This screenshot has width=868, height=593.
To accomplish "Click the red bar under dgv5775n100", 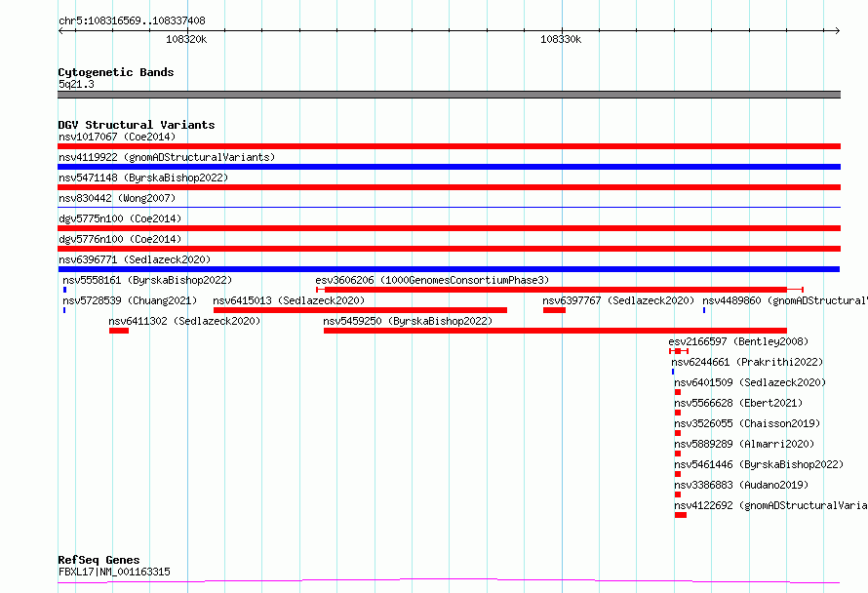I will point(449,228).
